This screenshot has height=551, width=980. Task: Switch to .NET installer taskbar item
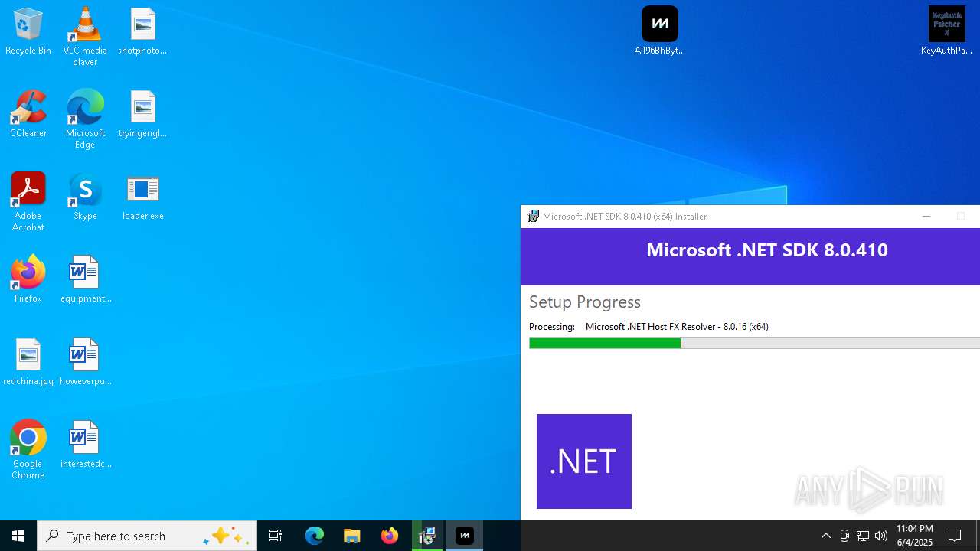click(x=426, y=536)
